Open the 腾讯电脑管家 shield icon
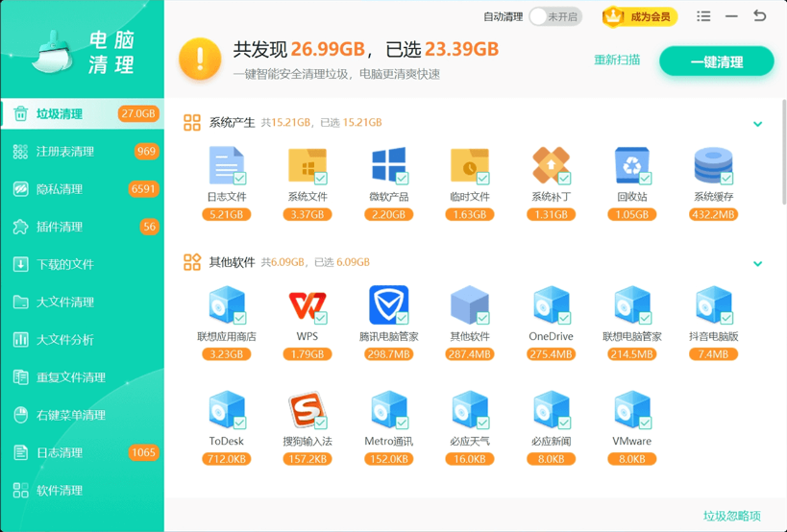The height and width of the screenshot is (532, 787). (x=388, y=304)
